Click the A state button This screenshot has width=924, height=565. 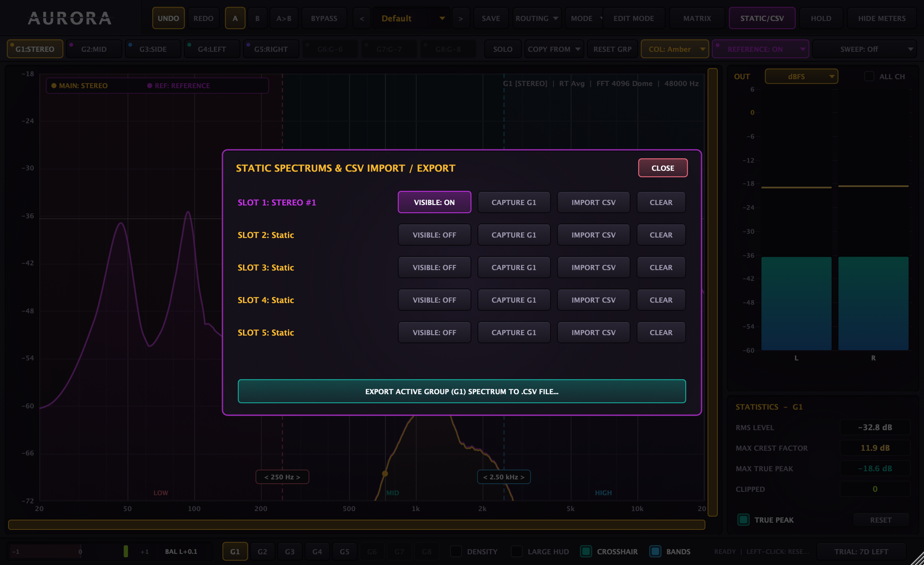click(235, 18)
